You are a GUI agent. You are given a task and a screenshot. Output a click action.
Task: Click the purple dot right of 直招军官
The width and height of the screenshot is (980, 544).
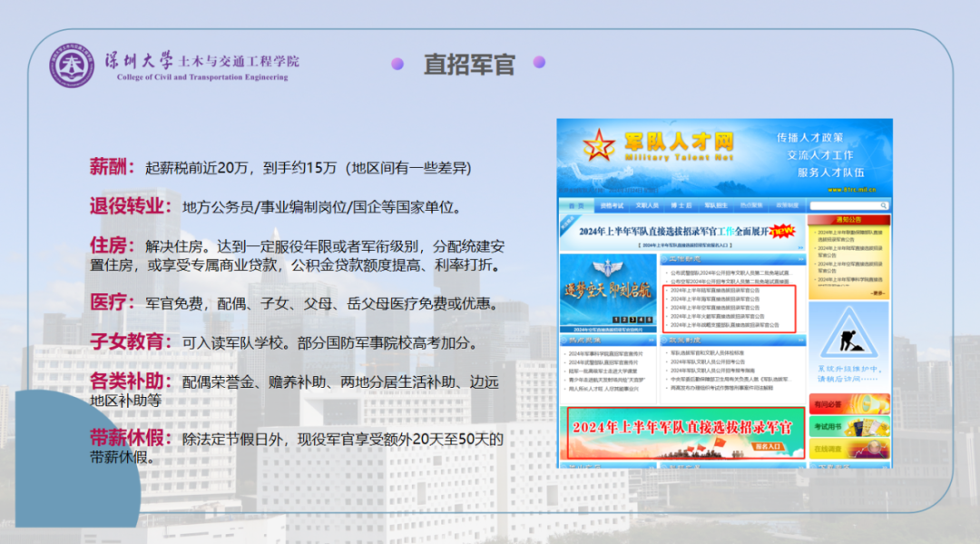[539, 63]
